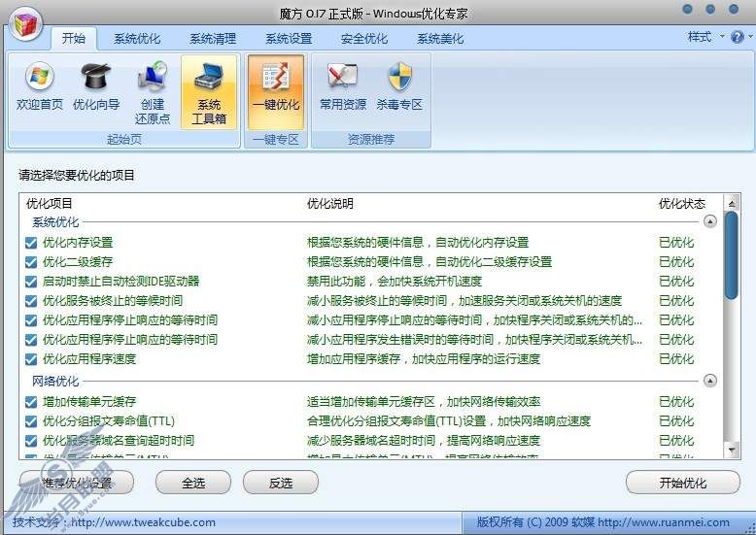The image size is (756, 535).
Task: Open the 系统工具箱 toolbox
Action: [209, 92]
